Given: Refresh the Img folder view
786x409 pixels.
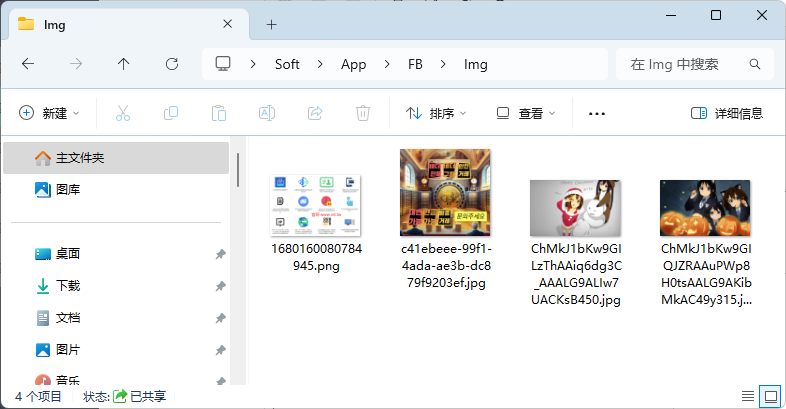Looking at the screenshot, I should click(172, 64).
